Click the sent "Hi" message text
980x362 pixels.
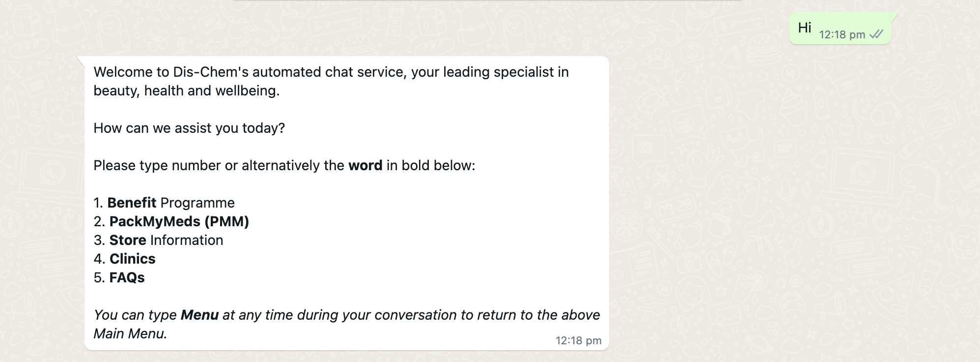(x=805, y=28)
